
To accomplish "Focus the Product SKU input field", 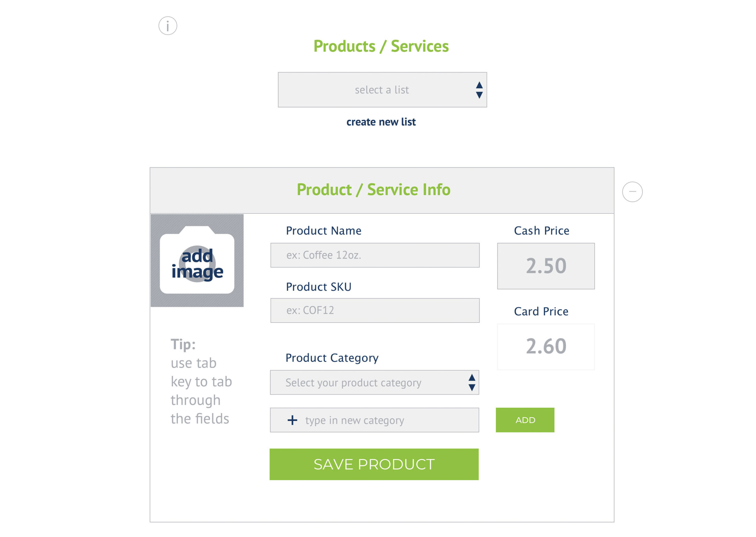I will (375, 310).
